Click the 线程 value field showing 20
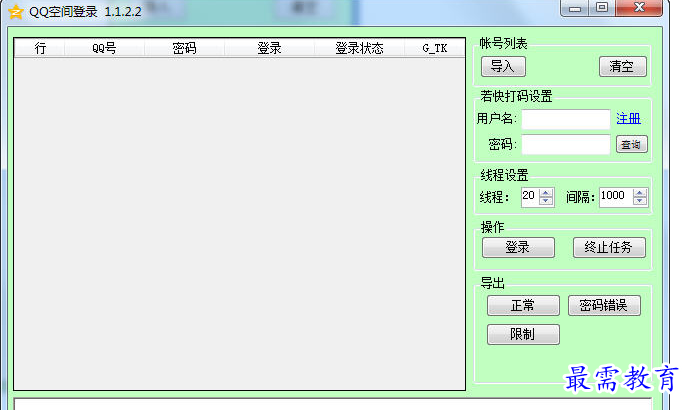 click(530, 197)
